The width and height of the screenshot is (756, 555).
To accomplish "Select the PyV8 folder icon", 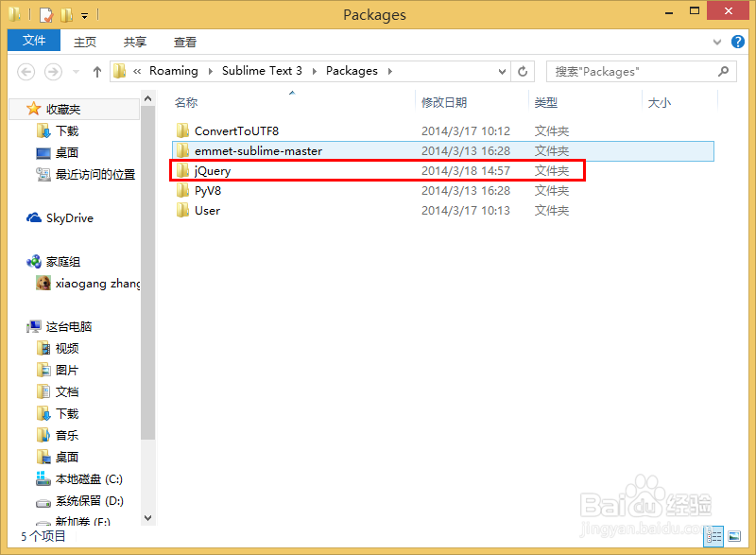I will (182, 190).
